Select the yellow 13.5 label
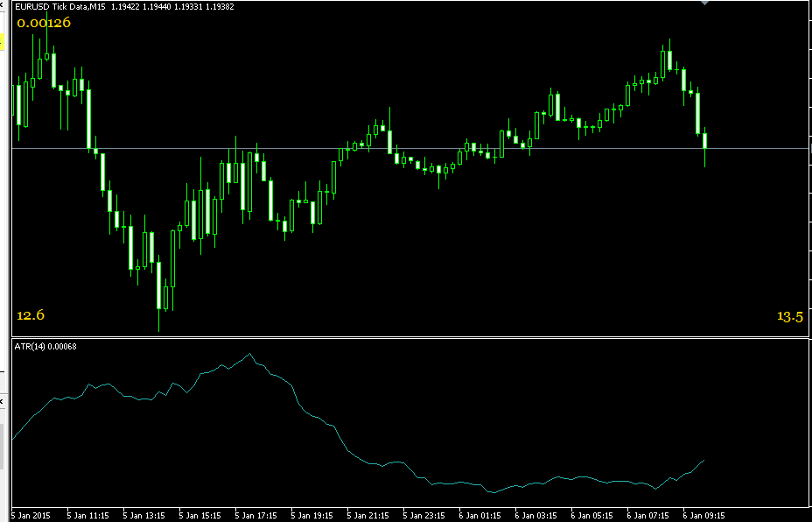The image size is (812, 522). [x=790, y=316]
